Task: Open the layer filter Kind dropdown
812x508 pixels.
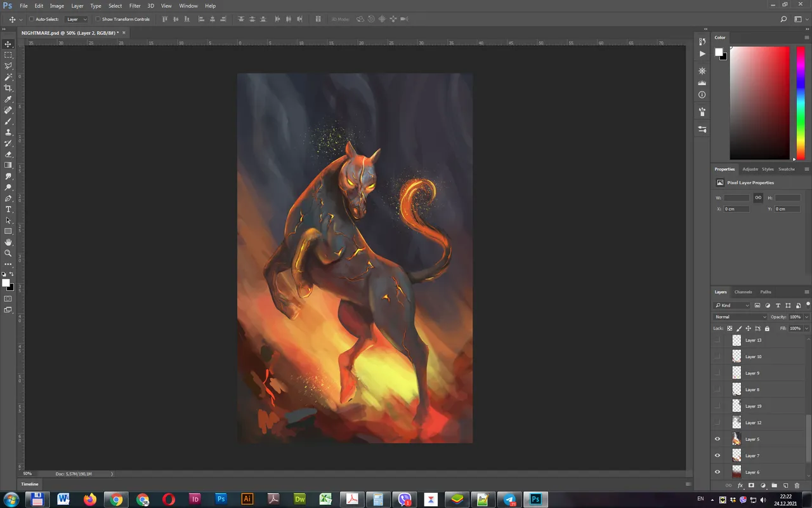Action: pos(732,305)
